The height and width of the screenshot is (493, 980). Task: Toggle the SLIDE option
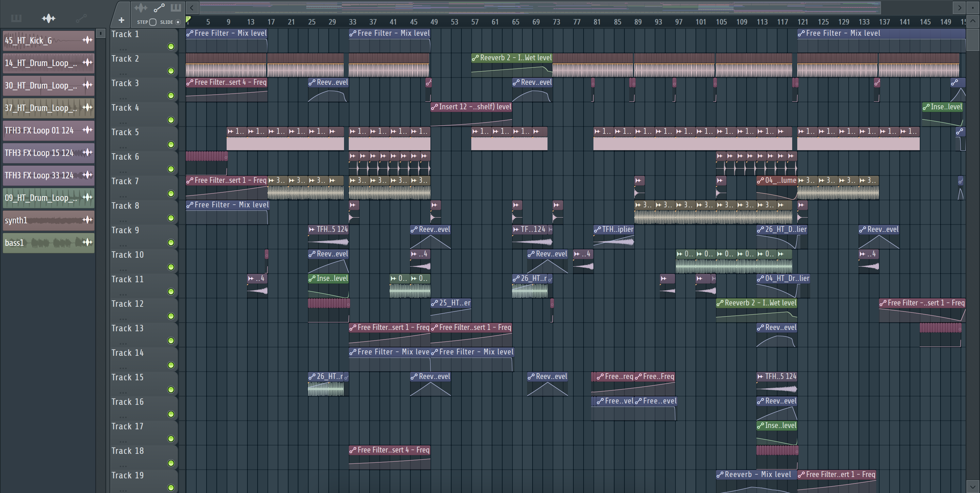(178, 22)
